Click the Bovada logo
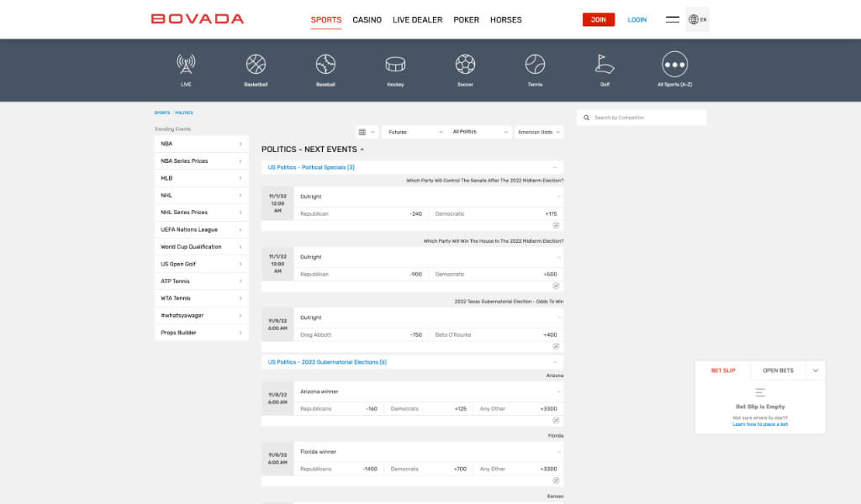This screenshot has height=504, width=861. click(x=198, y=18)
